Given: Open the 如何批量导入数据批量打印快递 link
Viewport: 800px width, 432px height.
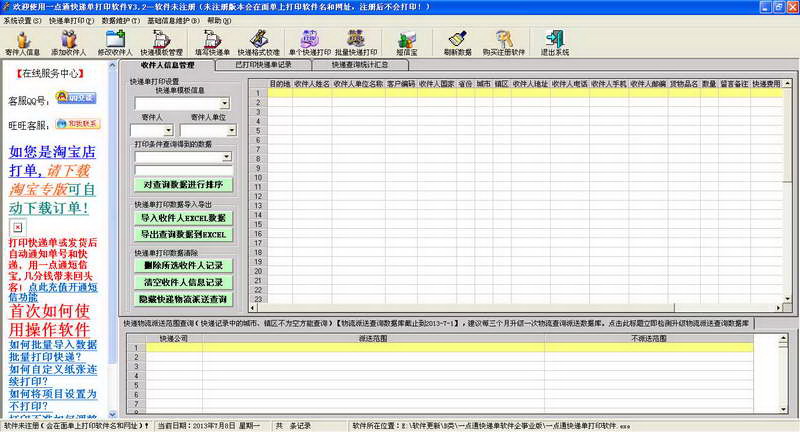Looking at the screenshot, I should click(53, 351).
